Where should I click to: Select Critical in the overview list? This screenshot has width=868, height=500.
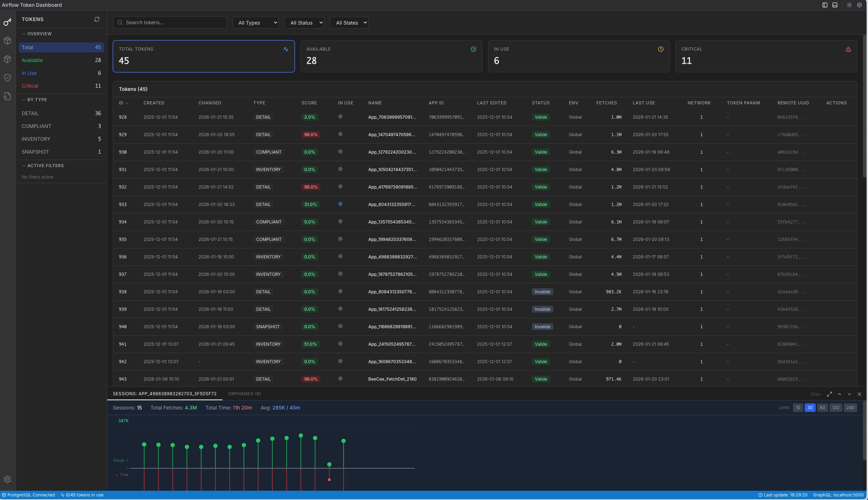click(61, 86)
